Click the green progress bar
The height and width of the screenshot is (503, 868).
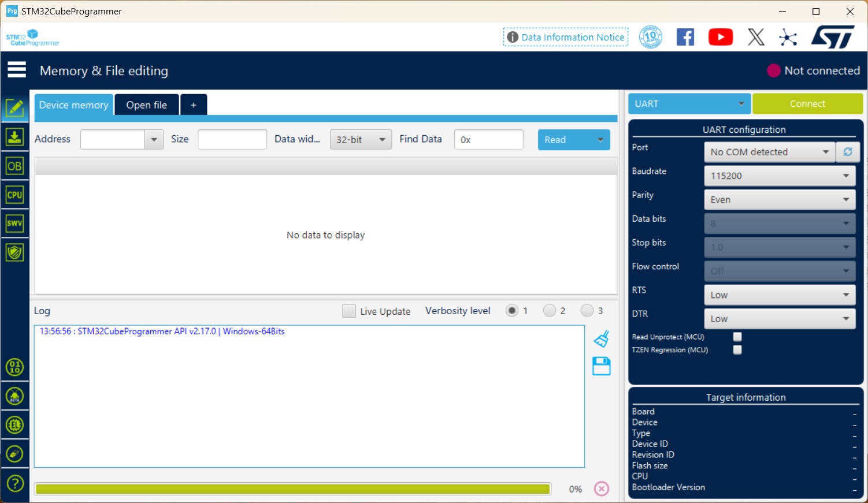pyautogui.click(x=292, y=489)
